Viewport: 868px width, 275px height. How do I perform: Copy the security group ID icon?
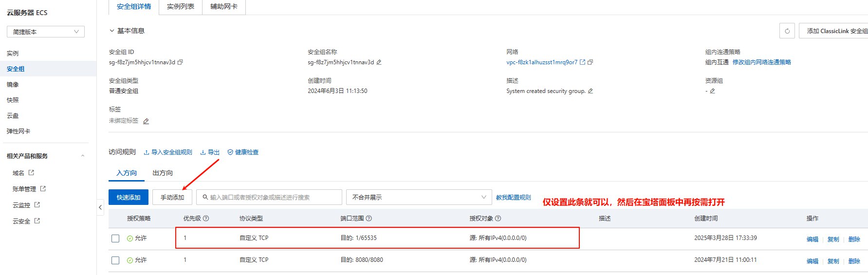tap(180, 62)
